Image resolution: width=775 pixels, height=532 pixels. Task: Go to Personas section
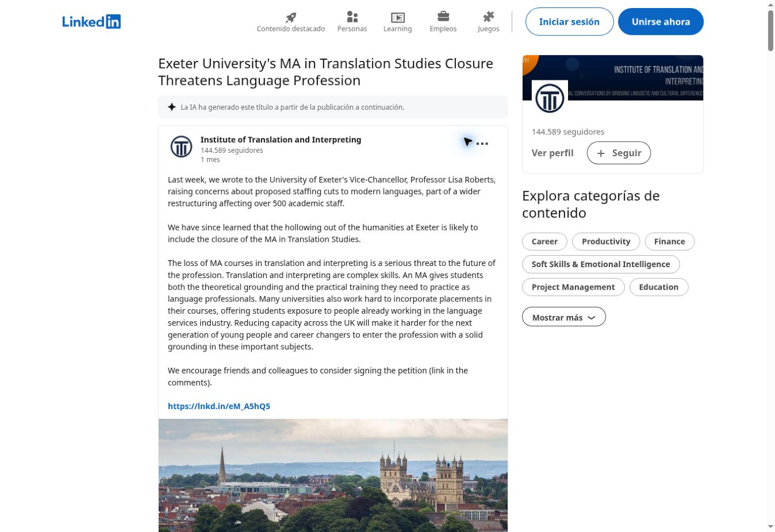[352, 22]
